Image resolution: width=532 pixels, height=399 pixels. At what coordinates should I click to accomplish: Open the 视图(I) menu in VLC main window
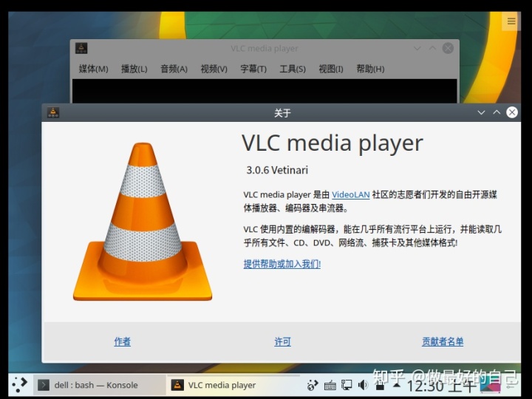[x=331, y=69]
